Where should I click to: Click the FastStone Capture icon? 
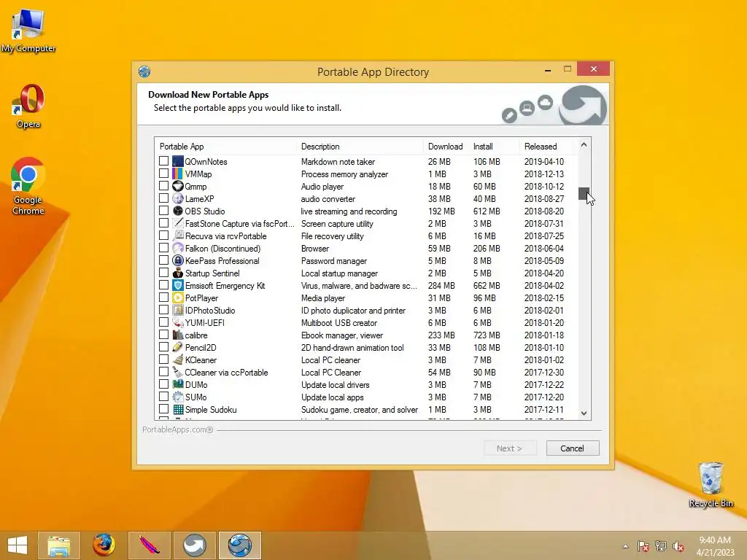click(x=178, y=223)
